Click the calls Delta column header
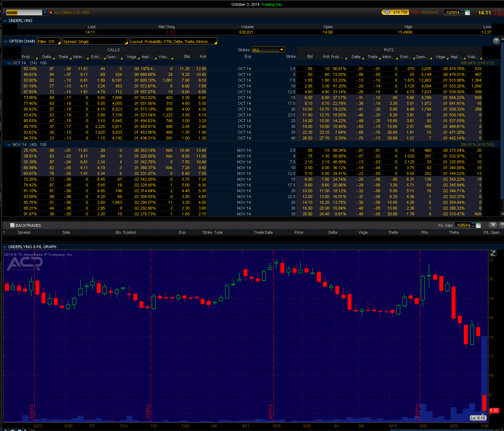The height and width of the screenshot is (431, 504). (x=47, y=57)
